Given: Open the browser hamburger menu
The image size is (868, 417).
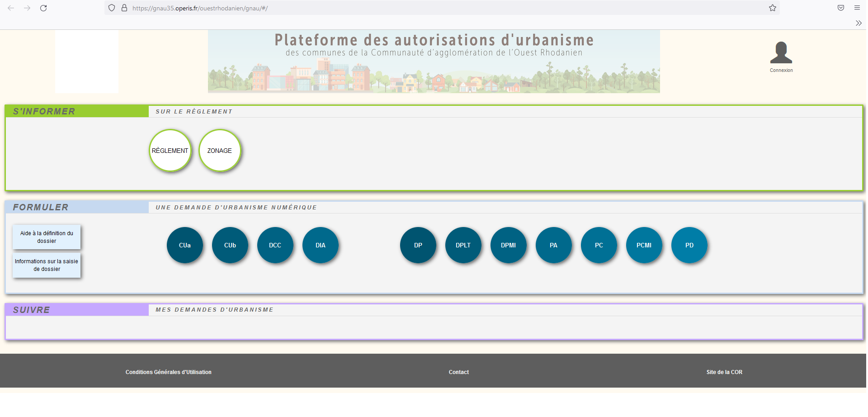Looking at the screenshot, I should tap(857, 8).
